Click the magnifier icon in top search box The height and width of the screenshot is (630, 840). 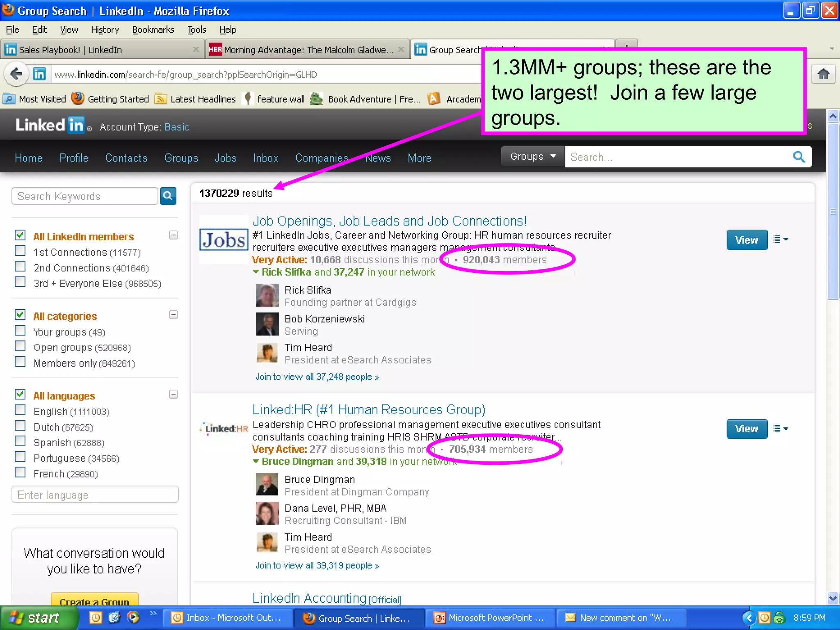(x=799, y=157)
